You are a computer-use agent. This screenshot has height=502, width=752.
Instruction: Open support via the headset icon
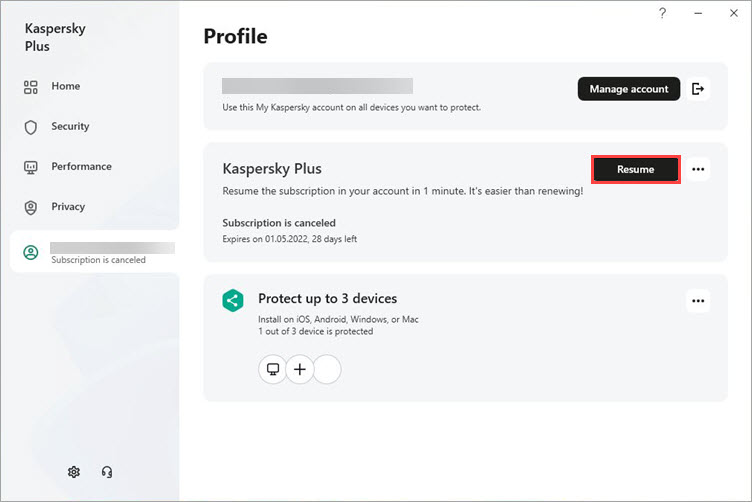pos(107,472)
